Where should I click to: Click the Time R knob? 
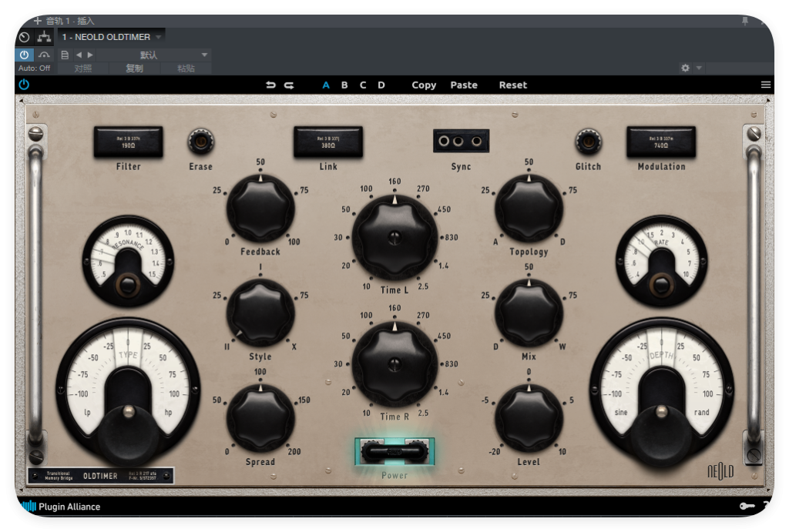pos(394,363)
